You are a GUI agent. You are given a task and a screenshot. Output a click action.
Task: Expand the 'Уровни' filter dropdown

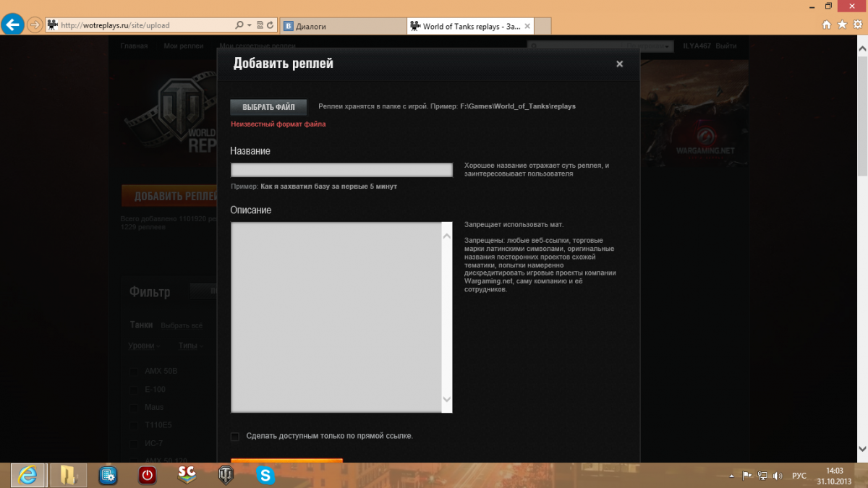145,346
